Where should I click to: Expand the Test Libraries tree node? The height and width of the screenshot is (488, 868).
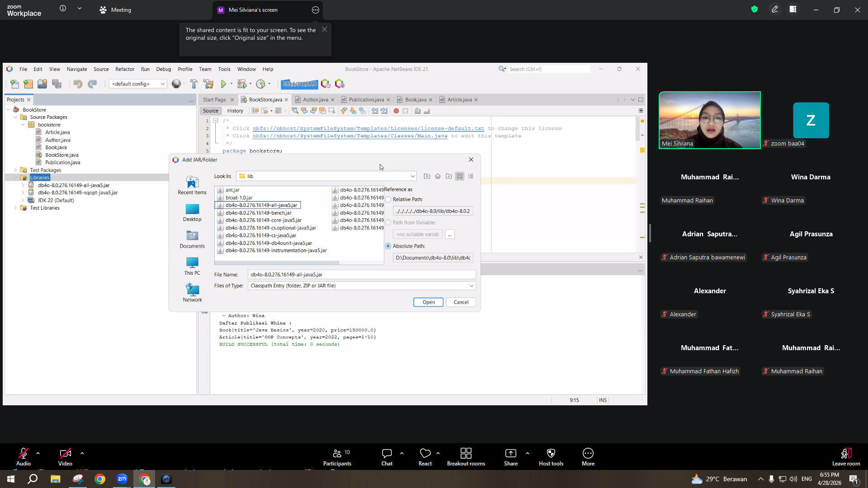(x=15, y=208)
